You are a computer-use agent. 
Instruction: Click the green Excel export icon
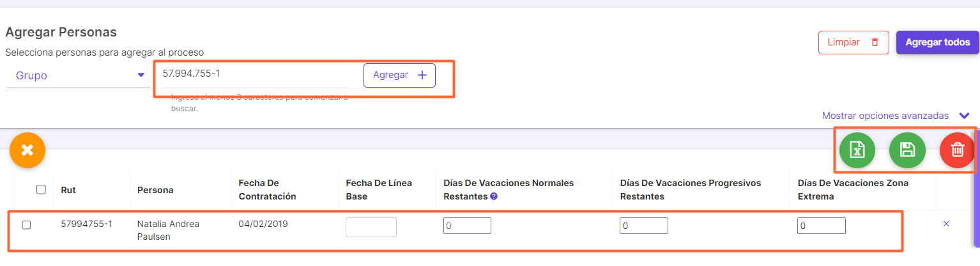857,150
